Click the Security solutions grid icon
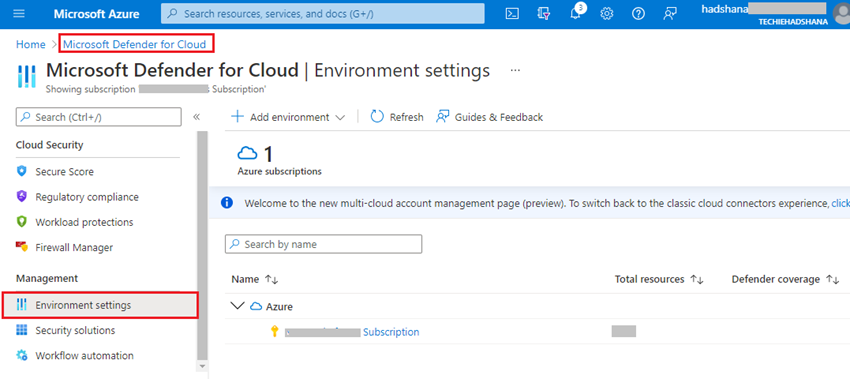 point(22,330)
